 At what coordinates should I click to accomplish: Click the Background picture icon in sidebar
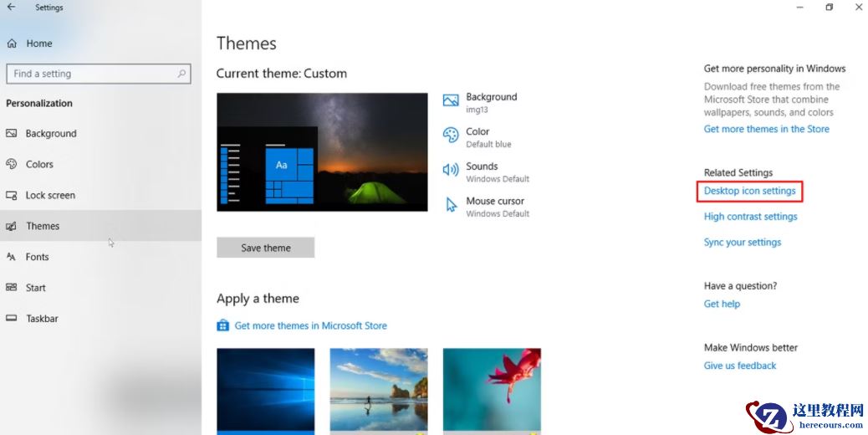[x=11, y=133]
